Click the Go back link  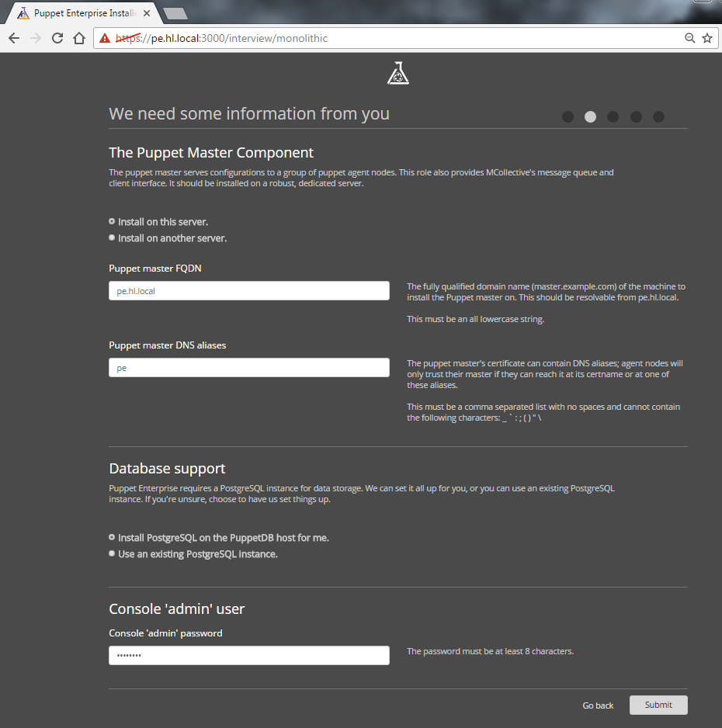(598, 705)
